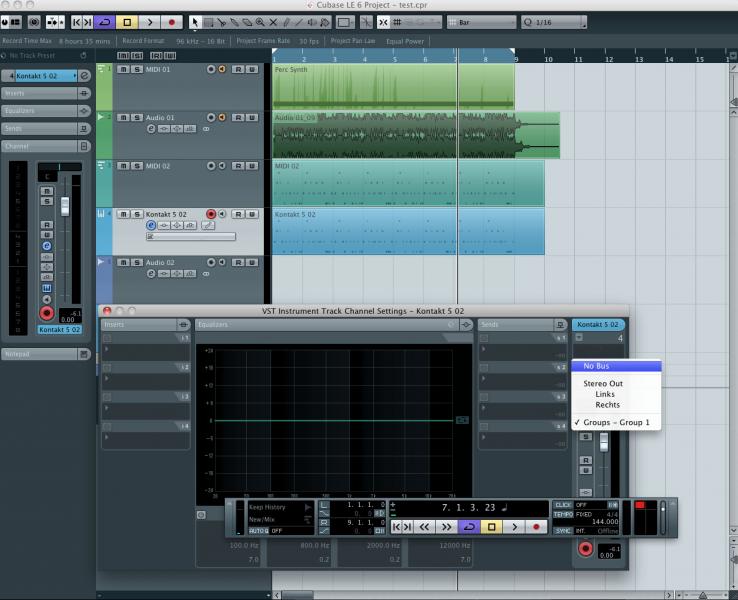Viewport: 738px width, 600px height.
Task: Click Record in floating transport panel
Action: [536, 527]
